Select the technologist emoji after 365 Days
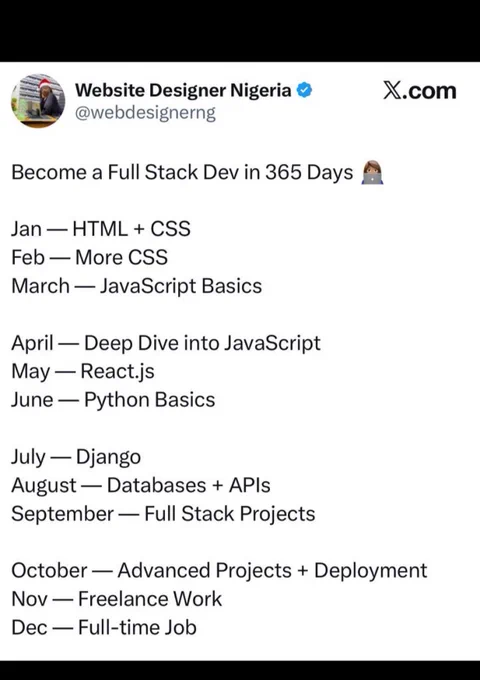The image size is (480, 680). pos(372,173)
